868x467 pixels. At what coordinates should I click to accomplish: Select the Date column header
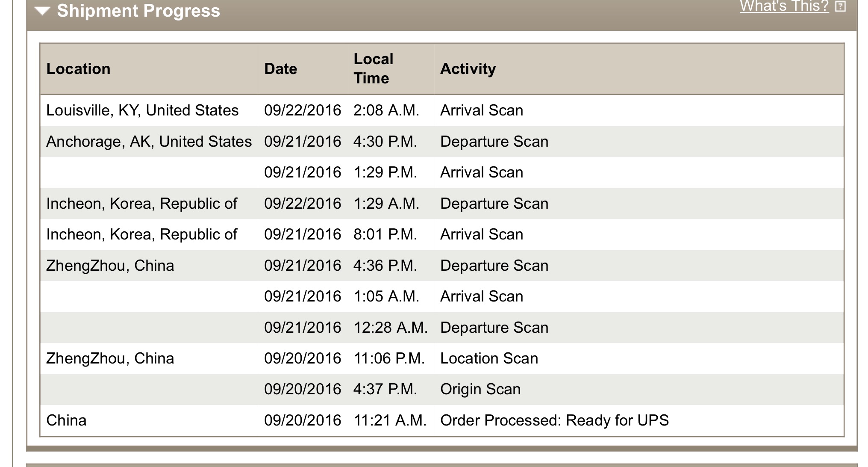tap(280, 69)
